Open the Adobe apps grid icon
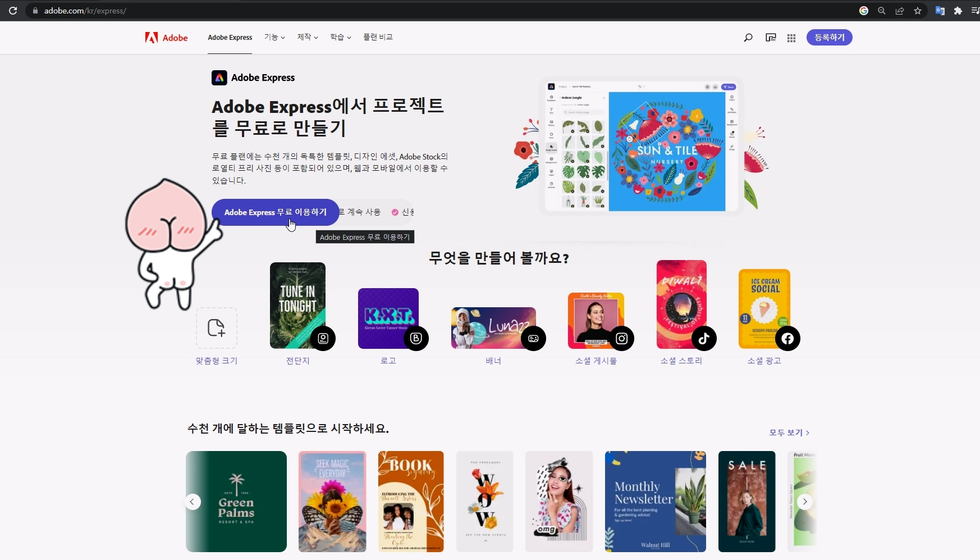Screen dimensions: 980x560 [x=791, y=38]
